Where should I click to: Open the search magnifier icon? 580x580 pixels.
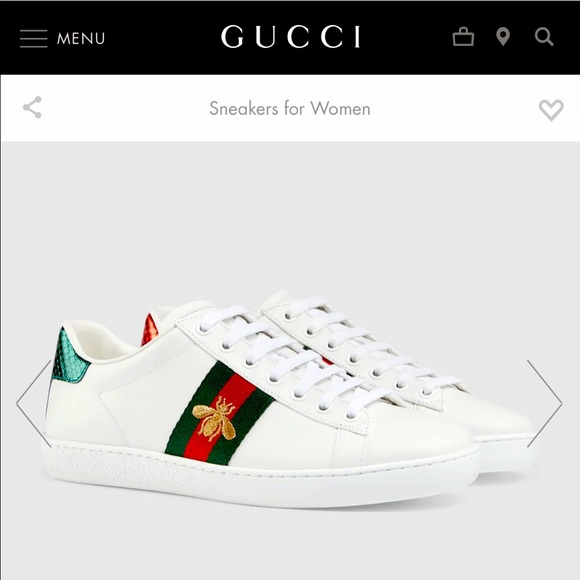pyautogui.click(x=544, y=37)
